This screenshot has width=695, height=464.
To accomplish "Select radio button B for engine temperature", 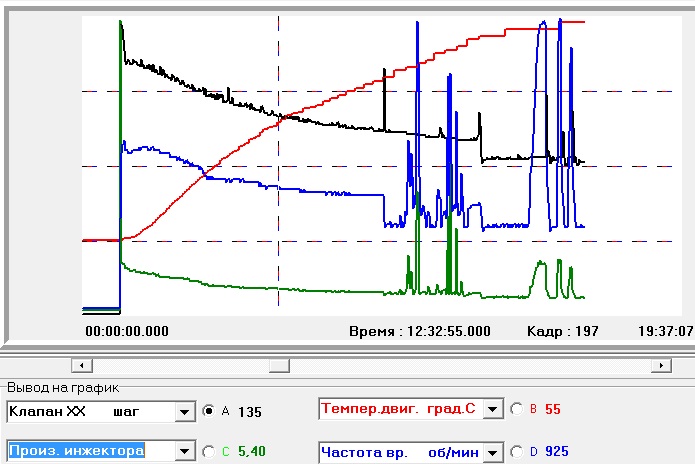I will 516,408.
